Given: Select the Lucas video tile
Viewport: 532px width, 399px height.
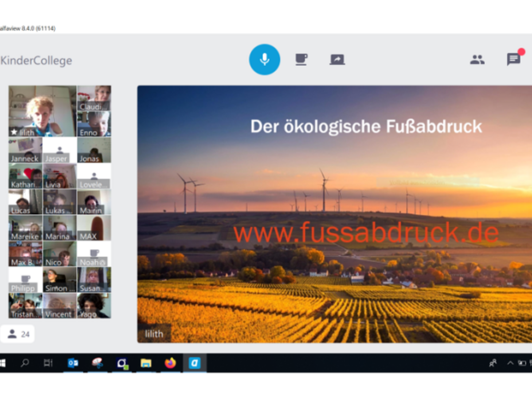Looking at the screenshot, I should 25,202.
